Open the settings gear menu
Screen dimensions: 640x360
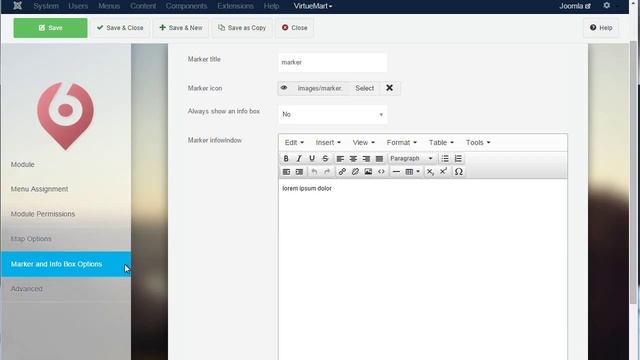point(607,5)
